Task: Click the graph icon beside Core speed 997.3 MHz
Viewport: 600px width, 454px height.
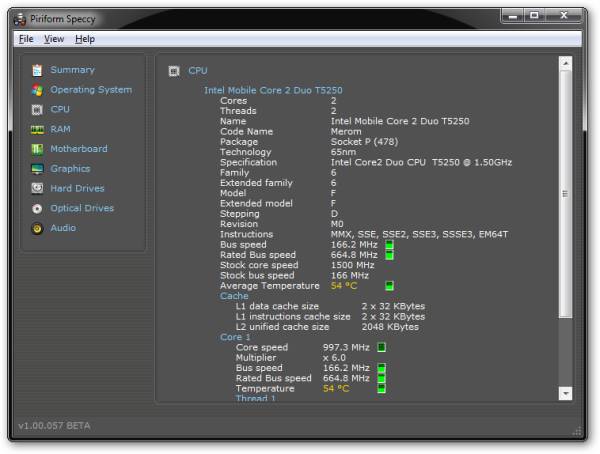Action: coord(382,347)
